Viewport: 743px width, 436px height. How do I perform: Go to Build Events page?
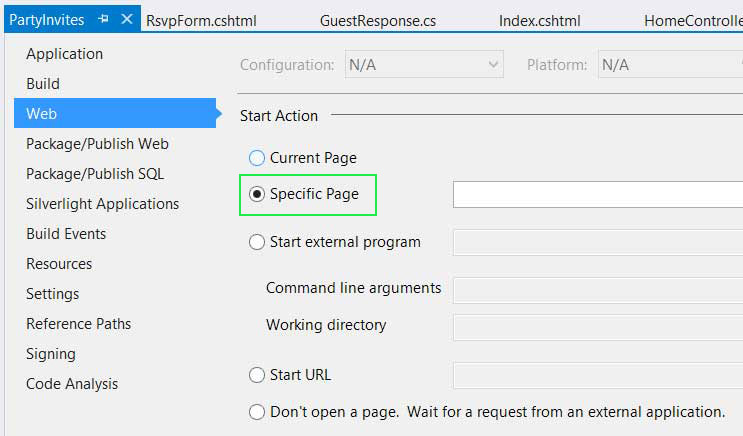click(66, 234)
